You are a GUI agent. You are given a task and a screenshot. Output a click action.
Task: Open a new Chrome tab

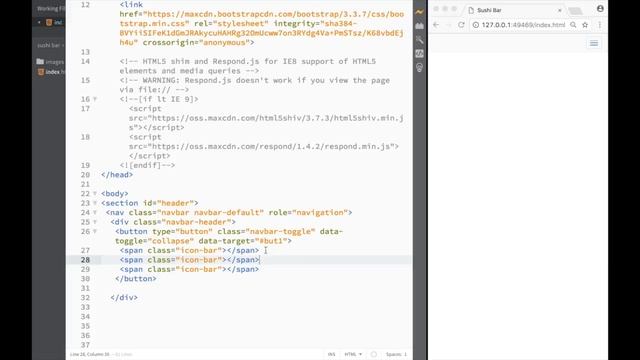576,11
